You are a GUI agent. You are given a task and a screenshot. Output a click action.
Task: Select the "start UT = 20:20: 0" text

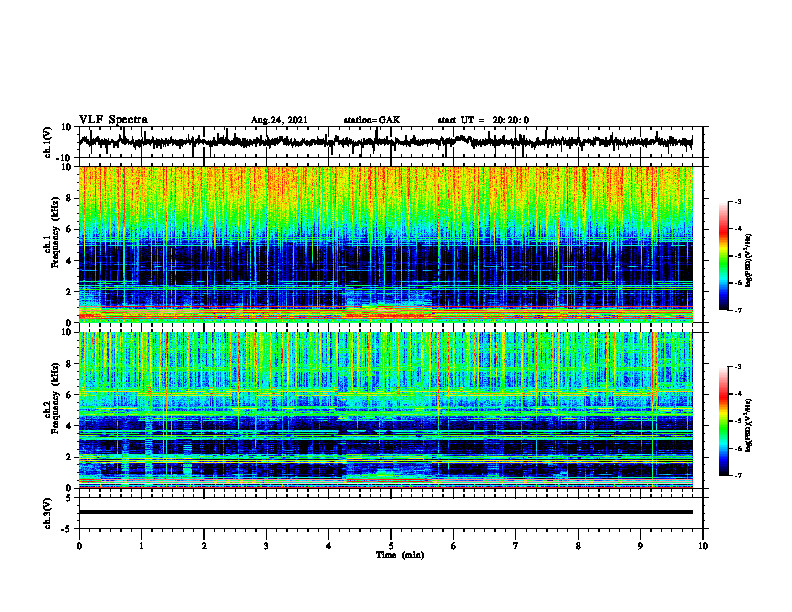(483, 120)
